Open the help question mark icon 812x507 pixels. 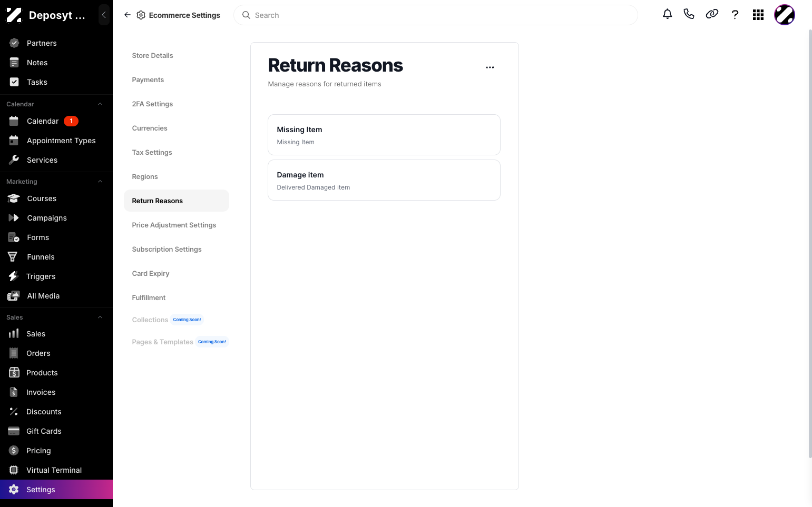tap(735, 15)
